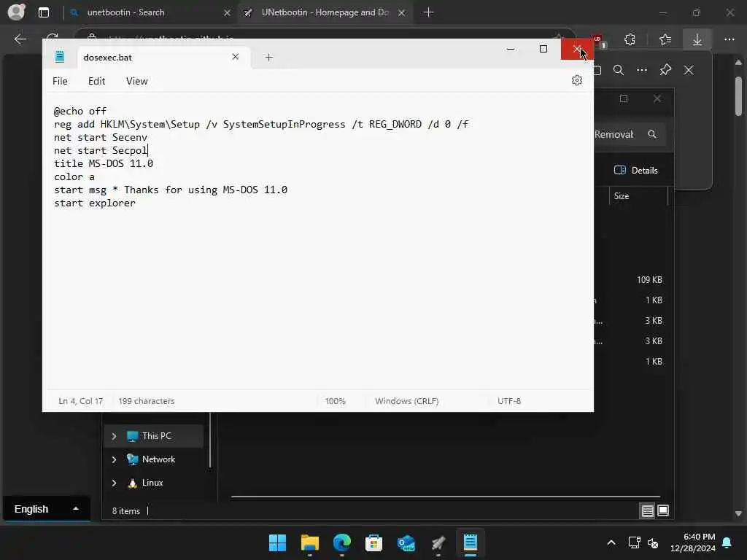The width and height of the screenshot is (747, 560).
Task: Click the Edge back arrow
Action: pyautogui.click(x=20, y=39)
